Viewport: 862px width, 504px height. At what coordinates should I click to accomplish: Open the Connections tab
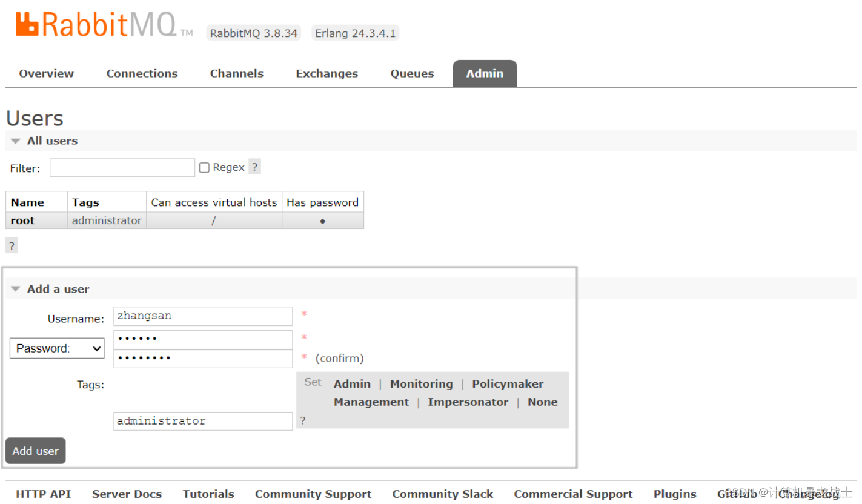pyautogui.click(x=142, y=73)
